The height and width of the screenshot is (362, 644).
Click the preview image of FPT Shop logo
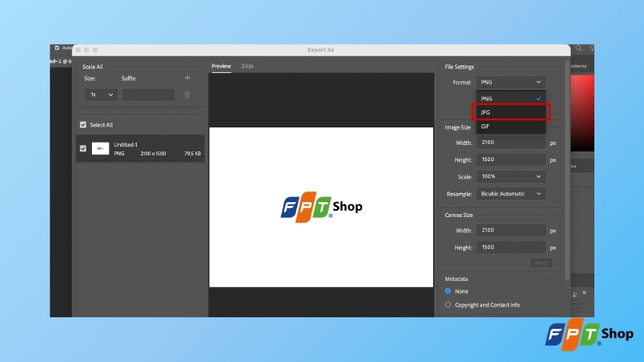pyautogui.click(x=321, y=207)
